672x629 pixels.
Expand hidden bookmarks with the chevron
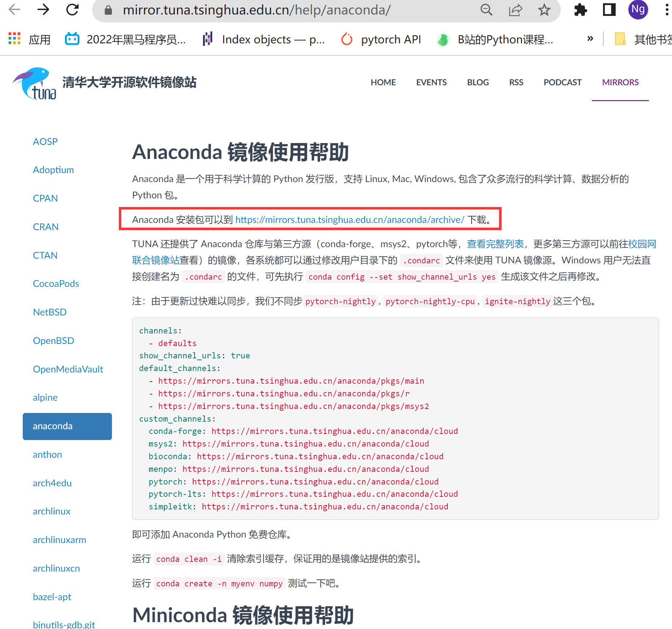(x=590, y=39)
